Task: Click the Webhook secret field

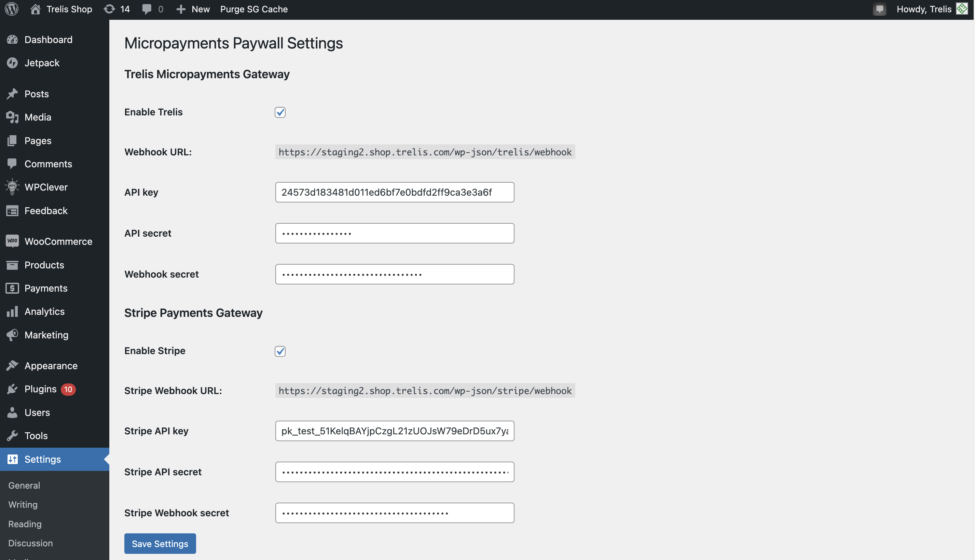Action: point(395,274)
